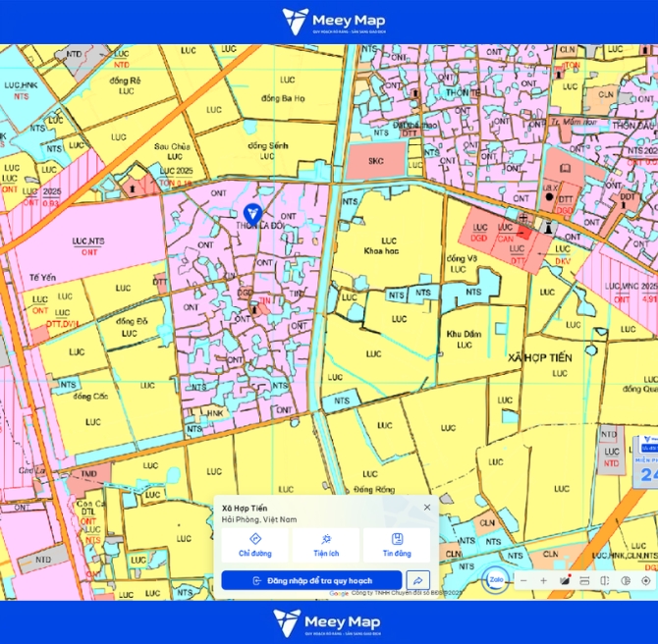Locate my position with the target icon
Image resolution: width=658 pixels, height=644 pixels.
[646, 580]
